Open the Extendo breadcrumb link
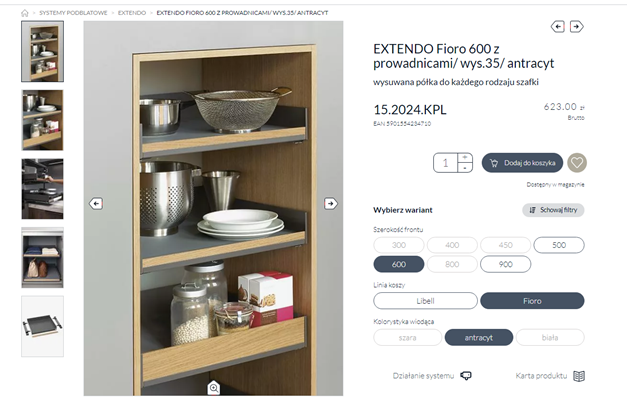The image size is (627, 411). pyautogui.click(x=132, y=13)
